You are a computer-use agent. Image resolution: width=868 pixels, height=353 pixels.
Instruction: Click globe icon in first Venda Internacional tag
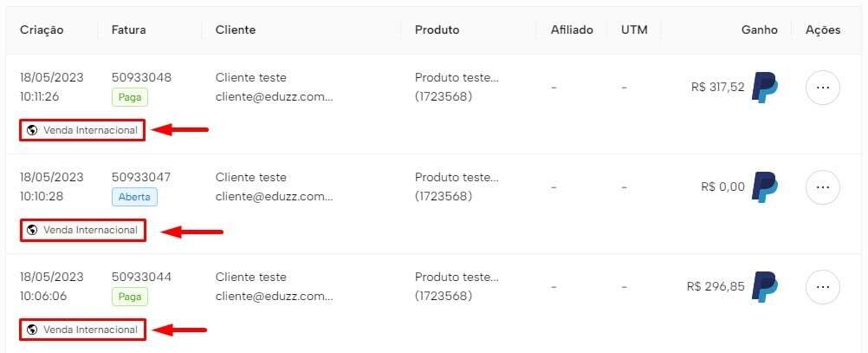tap(33, 130)
